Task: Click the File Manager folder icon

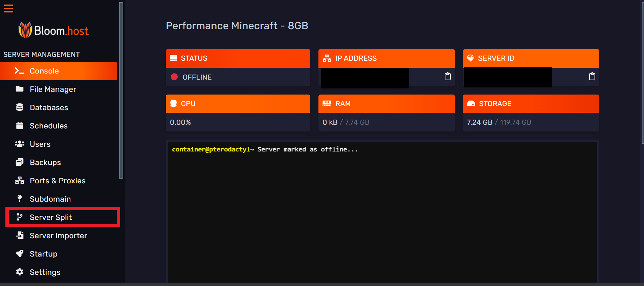Action: (20, 89)
